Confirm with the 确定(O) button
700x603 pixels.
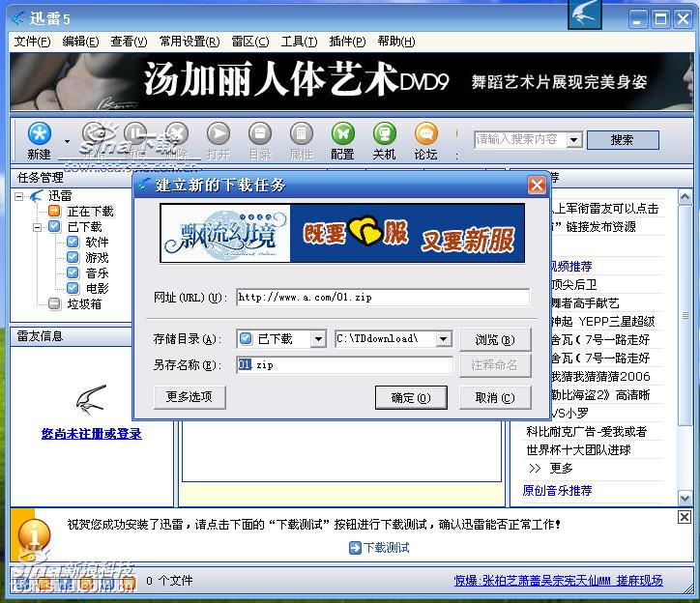tap(411, 398)
